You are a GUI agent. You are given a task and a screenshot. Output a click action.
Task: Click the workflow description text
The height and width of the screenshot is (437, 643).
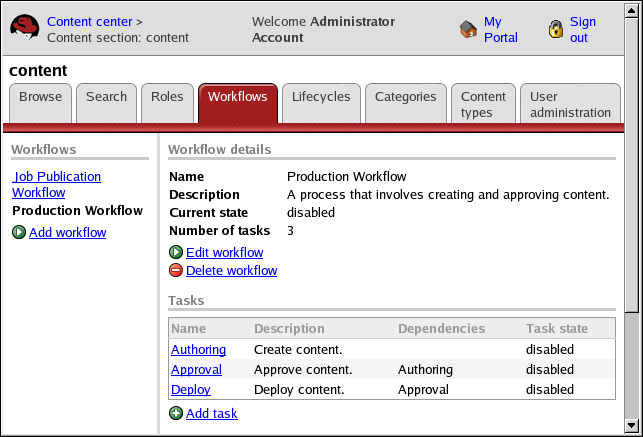(448, 194)
